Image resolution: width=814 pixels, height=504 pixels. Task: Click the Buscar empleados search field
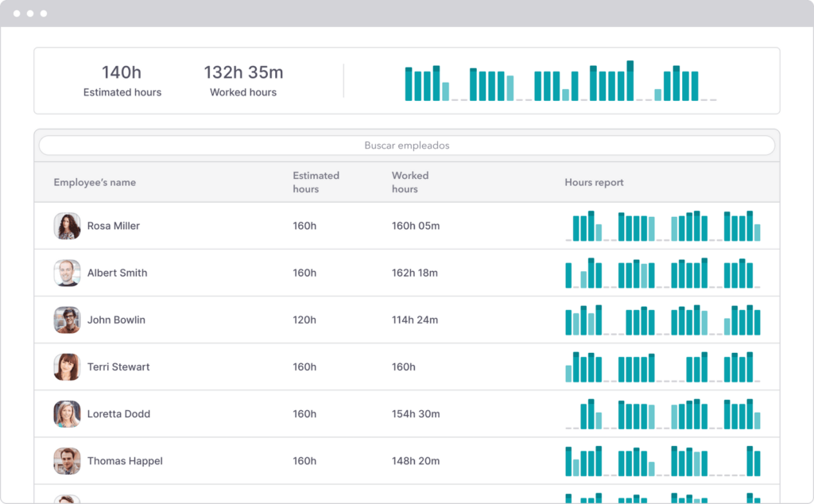[407, 145]
